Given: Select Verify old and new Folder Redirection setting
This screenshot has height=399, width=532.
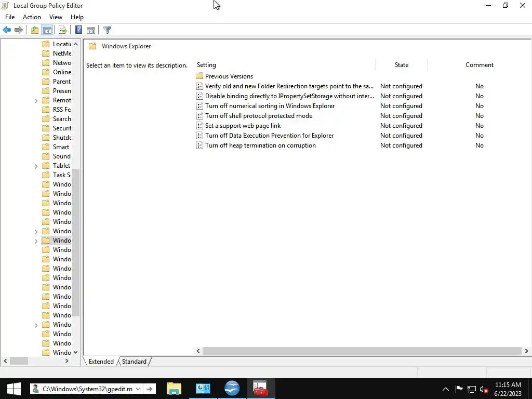Looking at the screenshot, I should 289,86.
